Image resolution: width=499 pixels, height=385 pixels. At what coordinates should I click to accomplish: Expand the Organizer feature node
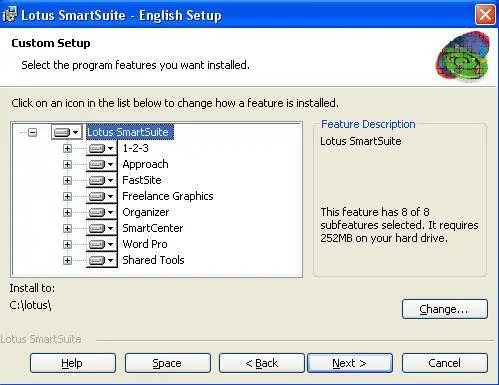(67, 212)
